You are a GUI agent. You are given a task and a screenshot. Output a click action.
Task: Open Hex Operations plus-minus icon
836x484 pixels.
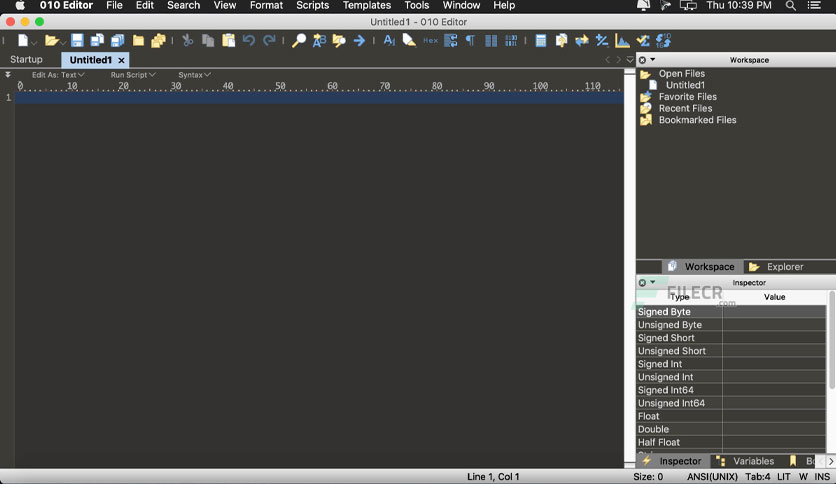(602, 41)
